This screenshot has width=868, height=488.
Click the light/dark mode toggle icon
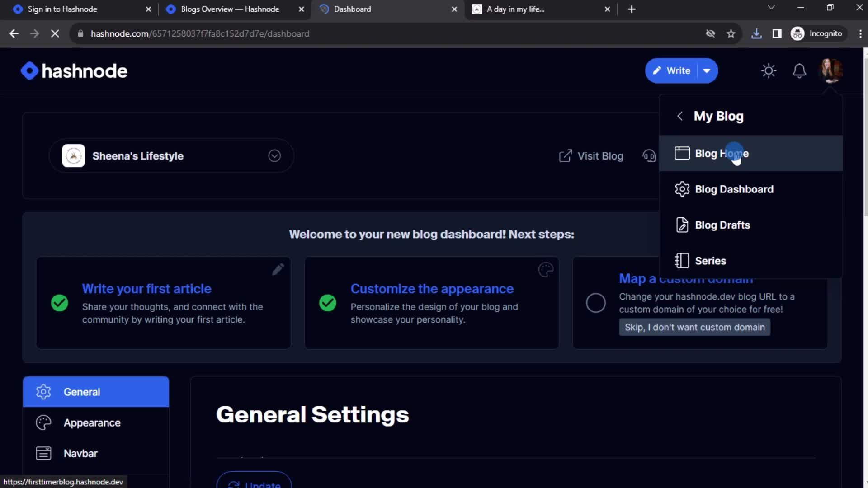pyautogui.click(x=769, y=70)
